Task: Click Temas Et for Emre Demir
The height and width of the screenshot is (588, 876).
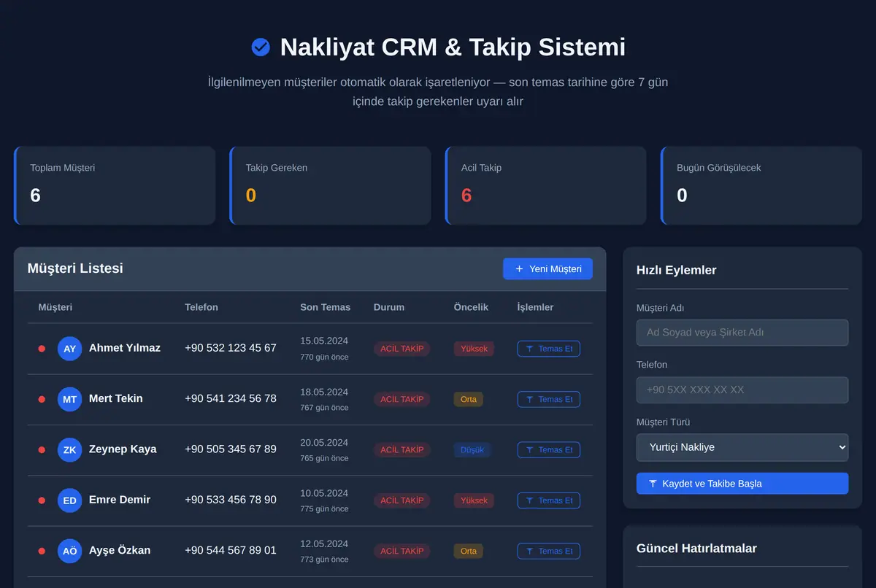Action: [x=549, y=500]
